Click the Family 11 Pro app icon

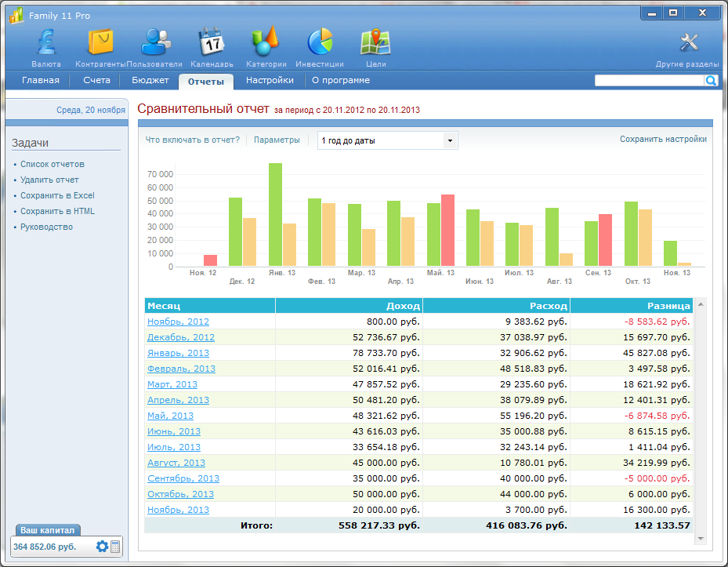(16, 16)
